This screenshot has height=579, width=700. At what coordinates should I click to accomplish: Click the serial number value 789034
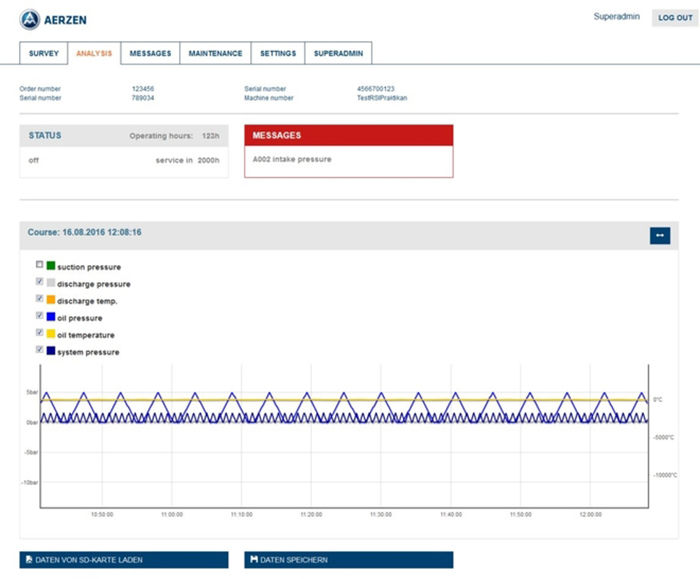pos(143,98)
